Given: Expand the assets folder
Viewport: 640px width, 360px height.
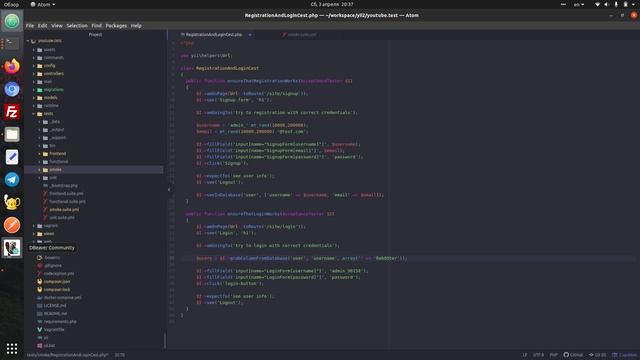Looking at the screenshot, I should pos(34,50).
